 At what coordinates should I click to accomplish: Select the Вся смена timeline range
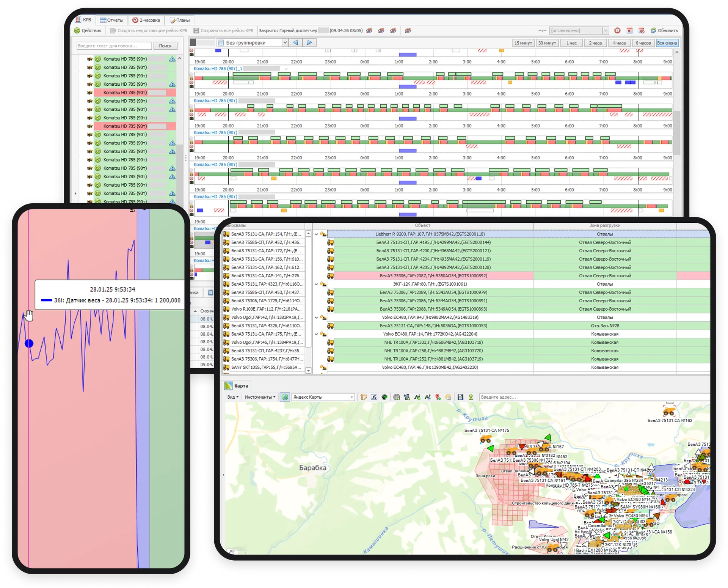point(667,43)
